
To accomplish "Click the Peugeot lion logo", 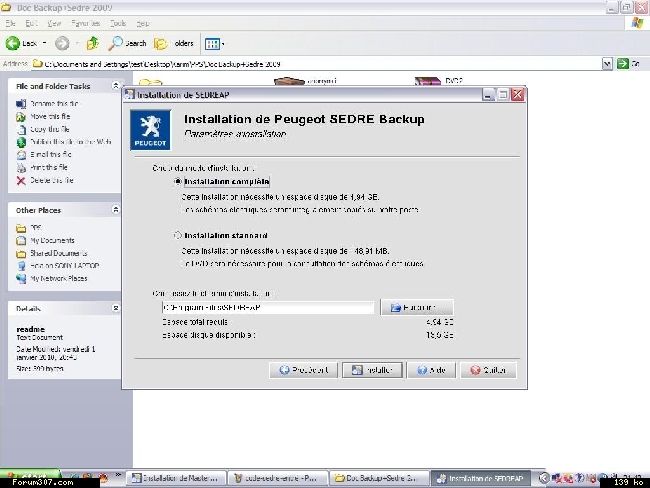I will coord(150,130).
